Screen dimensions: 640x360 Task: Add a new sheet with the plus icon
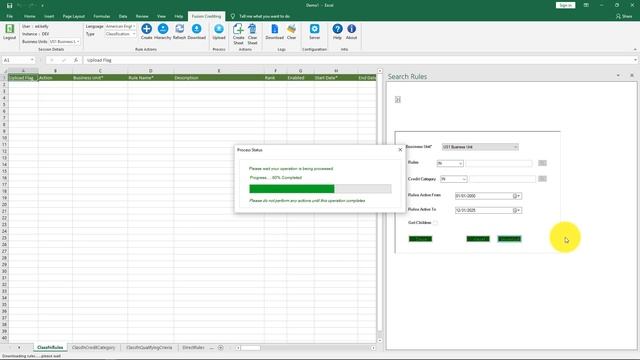(x=220, y=348)
